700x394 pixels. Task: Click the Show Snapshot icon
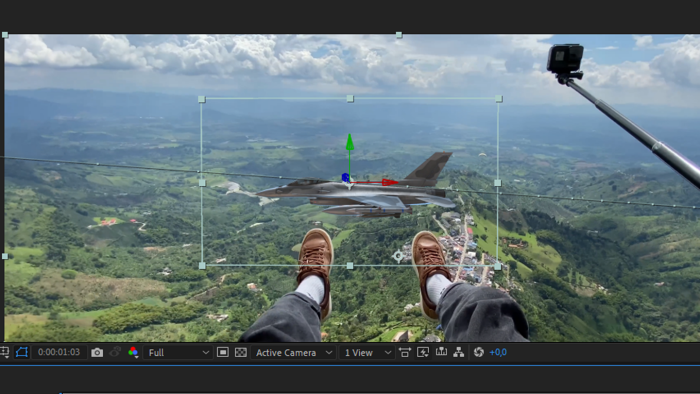(115, 352)
